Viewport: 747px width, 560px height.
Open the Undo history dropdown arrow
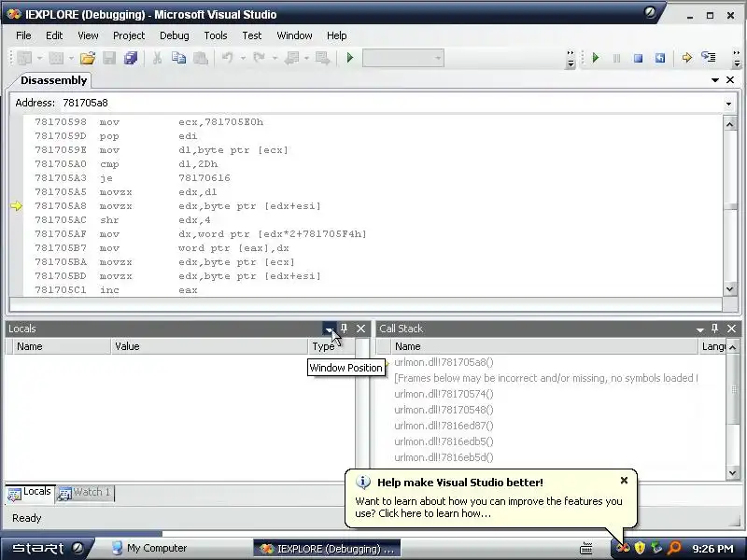pyautogui.click(x=243, y=58)
